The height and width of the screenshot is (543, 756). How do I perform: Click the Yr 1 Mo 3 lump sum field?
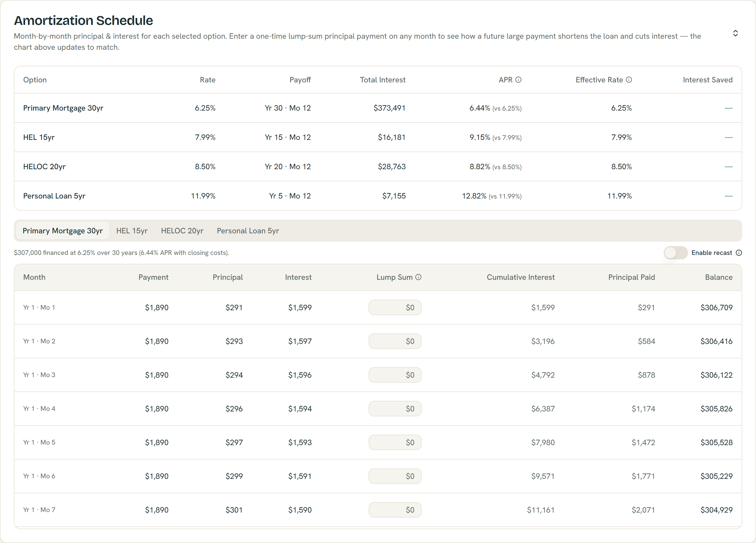[x=395, y=375]
